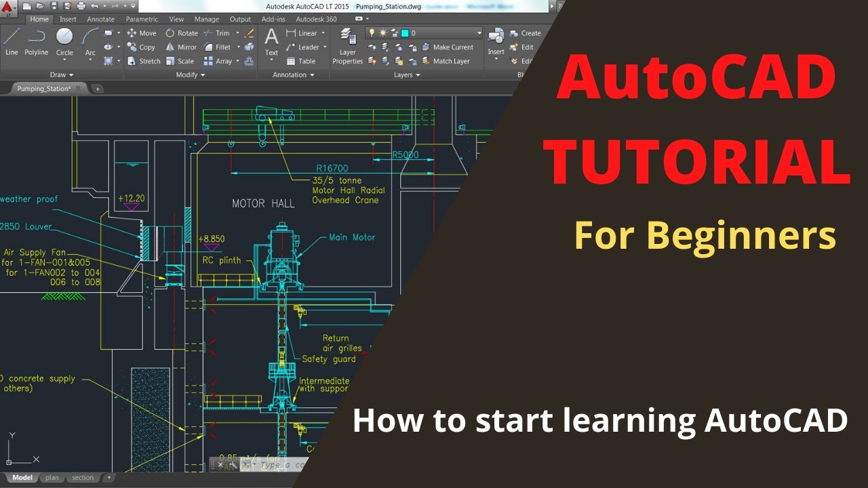Open the layer name dropdown list
Image resolution: width=868 pixels, height=488 pixels.
[479, 33]
